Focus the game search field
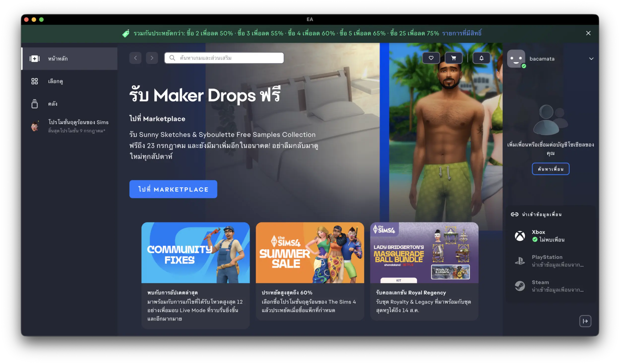The image size is (620, 364). [x=224, y=58]
